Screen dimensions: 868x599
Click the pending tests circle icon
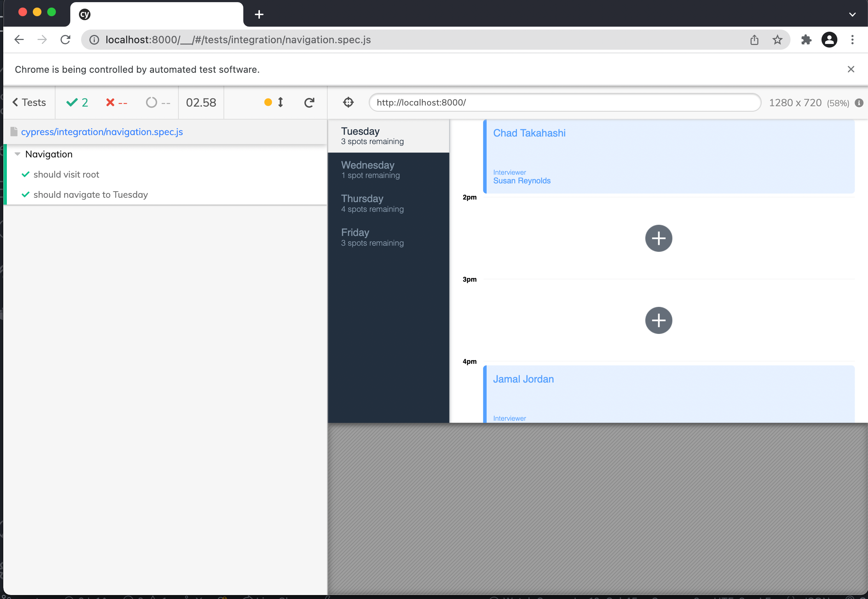(158, 102)
